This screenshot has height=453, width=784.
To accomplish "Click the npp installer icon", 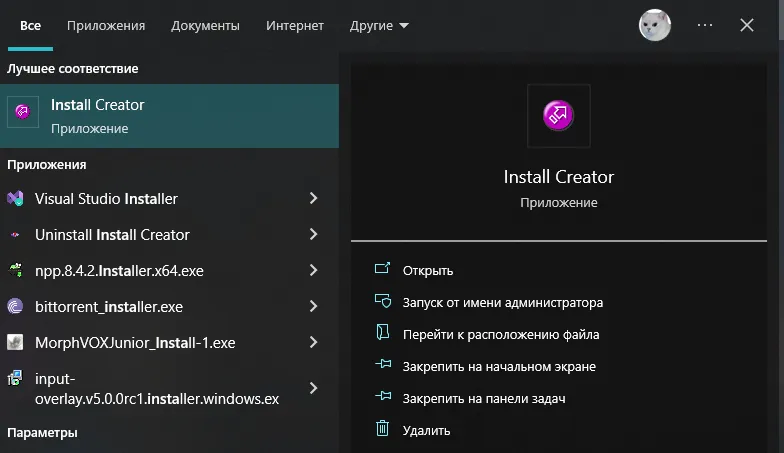I will (x=16, y=270).
